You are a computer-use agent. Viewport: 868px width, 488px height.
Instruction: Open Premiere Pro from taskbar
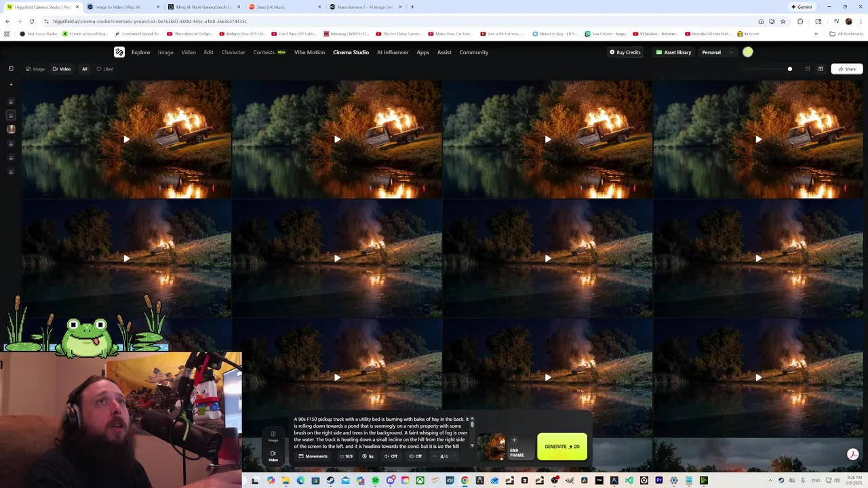point(658,481)
